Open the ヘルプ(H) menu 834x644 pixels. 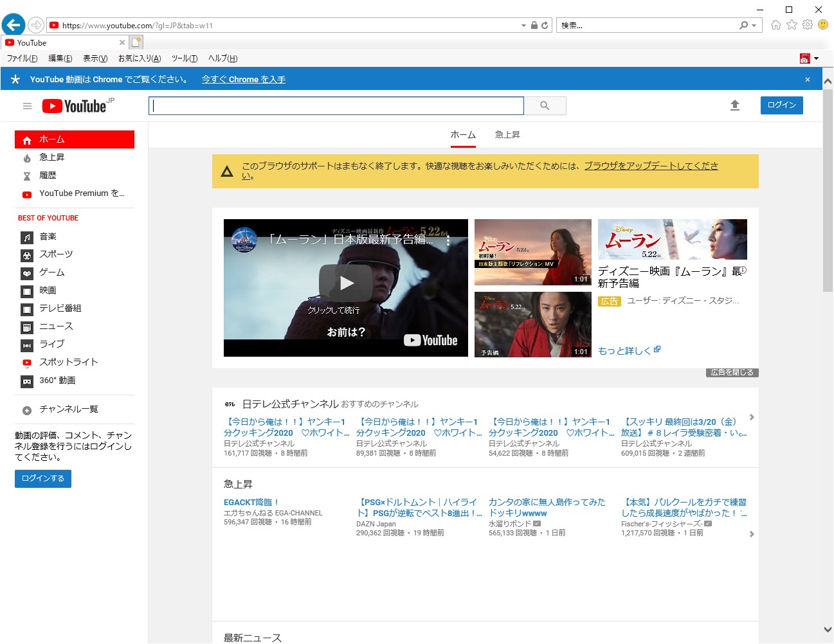pos(223,58)
